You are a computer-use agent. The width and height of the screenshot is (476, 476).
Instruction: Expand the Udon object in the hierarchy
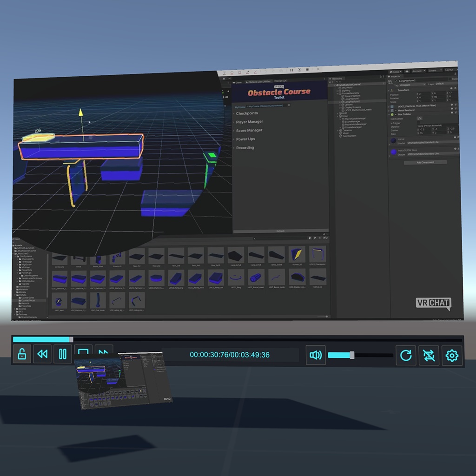pyautogui.click(x=337, y=116)
